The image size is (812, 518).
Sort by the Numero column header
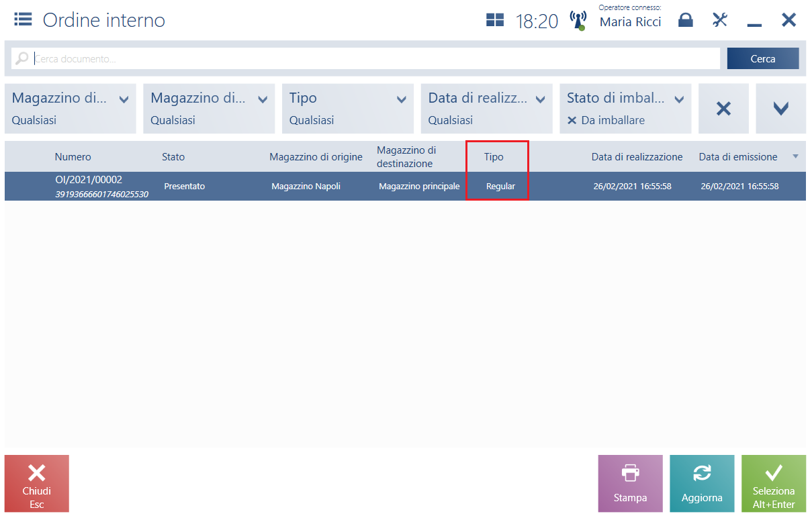click(73, 157)
